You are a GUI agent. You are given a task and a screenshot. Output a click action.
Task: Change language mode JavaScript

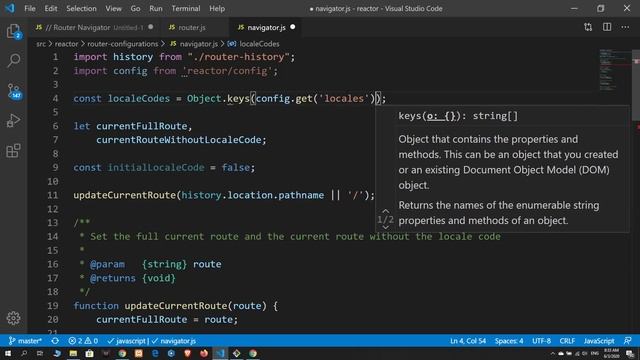pyautogui.click(x=599, y=341)
